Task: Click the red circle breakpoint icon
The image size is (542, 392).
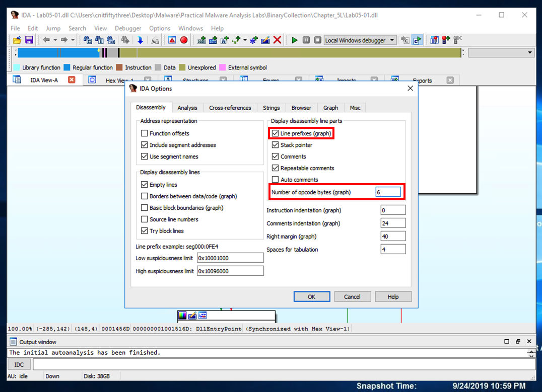Action: click(x=184, y=40)
